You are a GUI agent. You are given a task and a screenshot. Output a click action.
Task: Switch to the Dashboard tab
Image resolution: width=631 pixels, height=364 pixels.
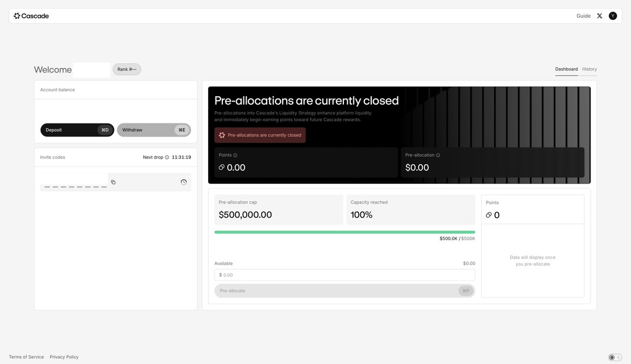click(x=566, y=69)
